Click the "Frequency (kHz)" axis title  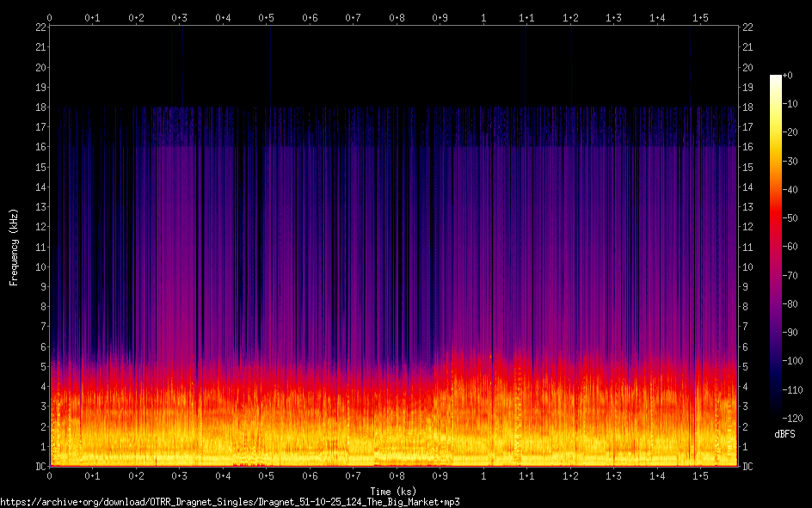pyautogui.click(x=14, y=247)
